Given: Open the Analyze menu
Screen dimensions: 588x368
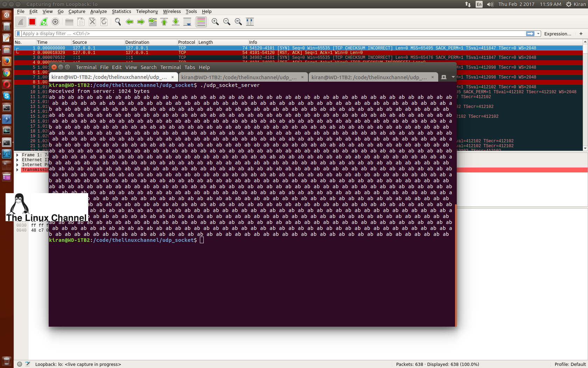Looking at the screenshot, I should 98,11.
